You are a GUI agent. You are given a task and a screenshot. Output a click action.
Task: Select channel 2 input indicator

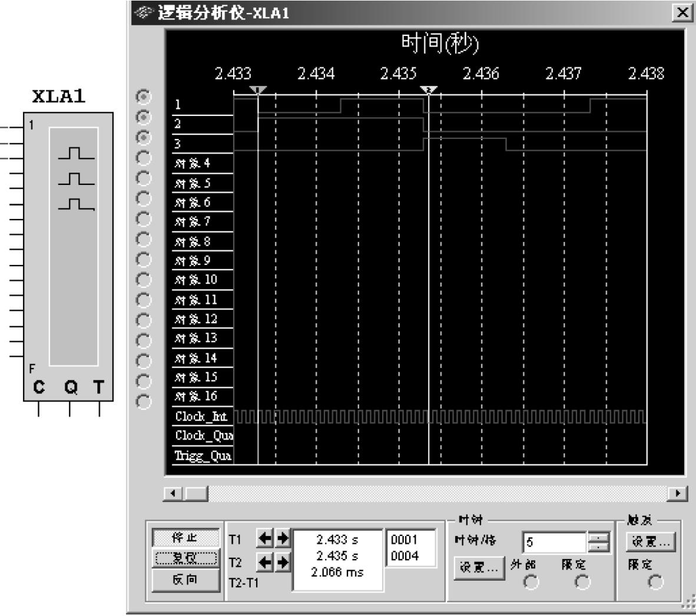pyautogui.click(x=143, y=117)
